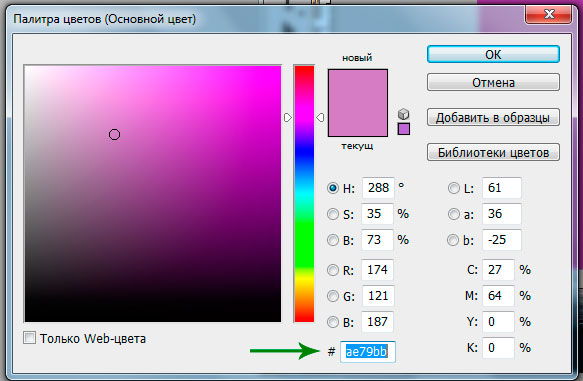Viewport: 583px width, 381px height.
Task: Select the R red radio button
Action: pyautogui.click(x=333, y=270)
